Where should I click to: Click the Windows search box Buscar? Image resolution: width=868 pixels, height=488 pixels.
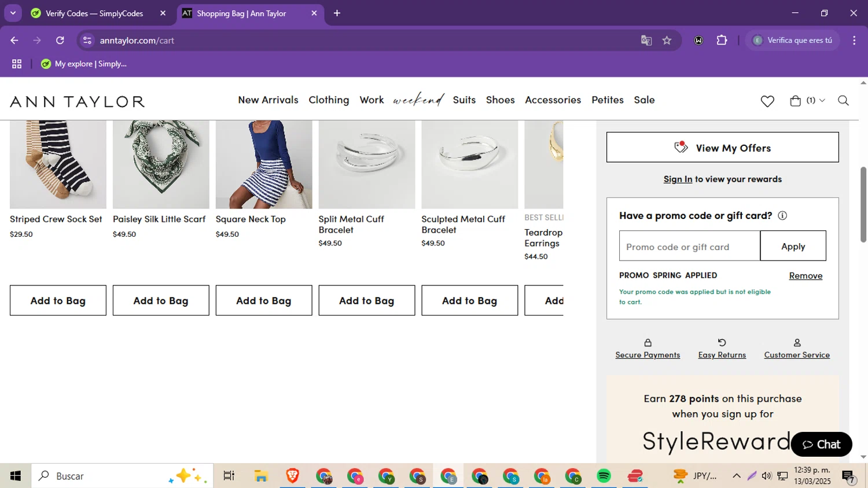122,476
